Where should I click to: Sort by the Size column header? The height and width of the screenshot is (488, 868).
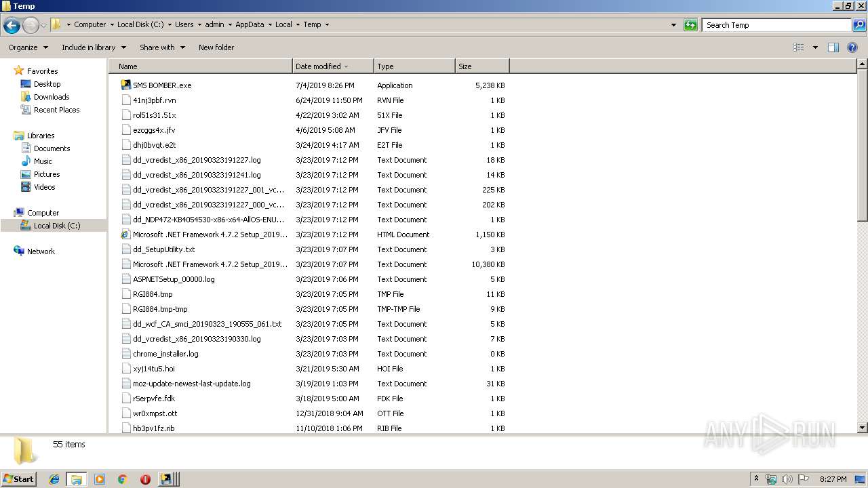coord(482,66)
